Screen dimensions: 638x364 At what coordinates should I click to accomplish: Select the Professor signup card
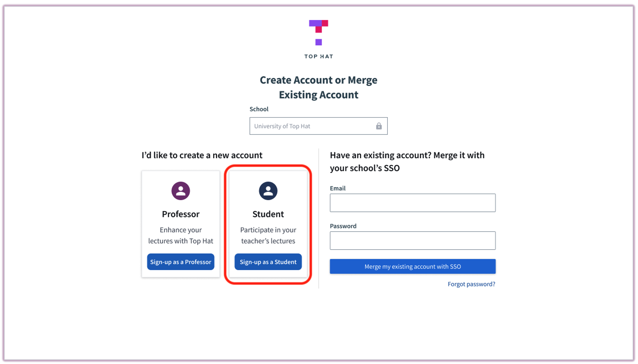tap(181, 224)
